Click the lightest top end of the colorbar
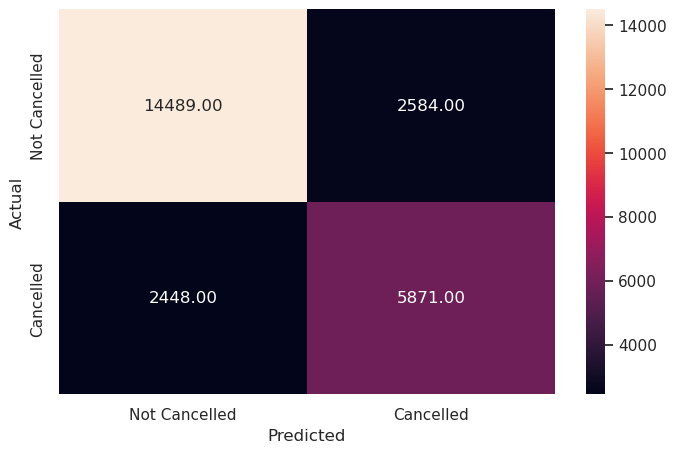The width and height of the screenshot is (676, 453). coord(595,13)
